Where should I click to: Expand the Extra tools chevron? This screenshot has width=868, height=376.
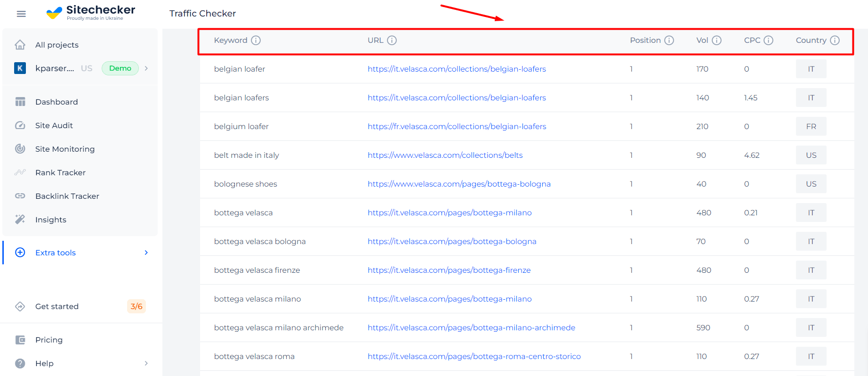(146, 253)
